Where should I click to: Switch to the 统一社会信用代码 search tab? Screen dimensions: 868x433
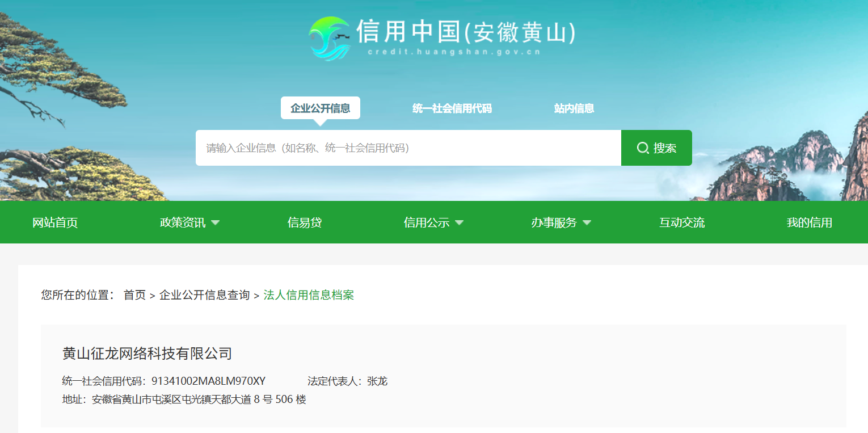click(x=452, y=108)
